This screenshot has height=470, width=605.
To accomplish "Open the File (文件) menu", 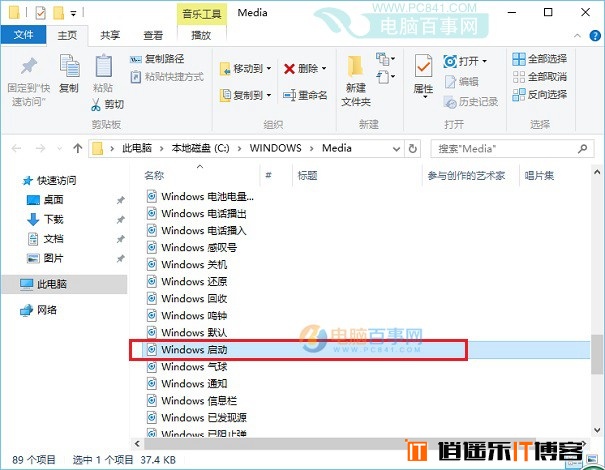I will pyautogui.click(x=24, y=35).
